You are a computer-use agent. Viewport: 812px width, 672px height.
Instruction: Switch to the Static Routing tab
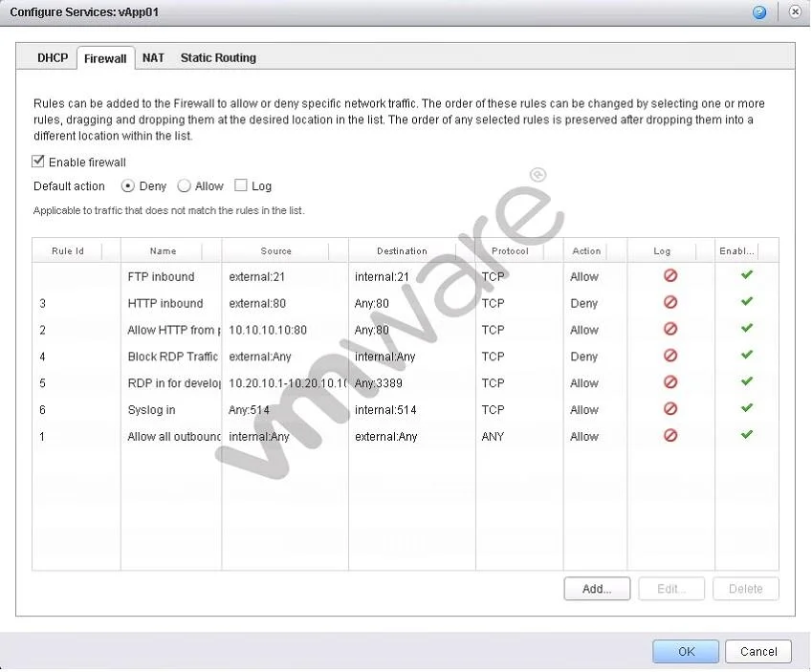(x=218, y=57)
